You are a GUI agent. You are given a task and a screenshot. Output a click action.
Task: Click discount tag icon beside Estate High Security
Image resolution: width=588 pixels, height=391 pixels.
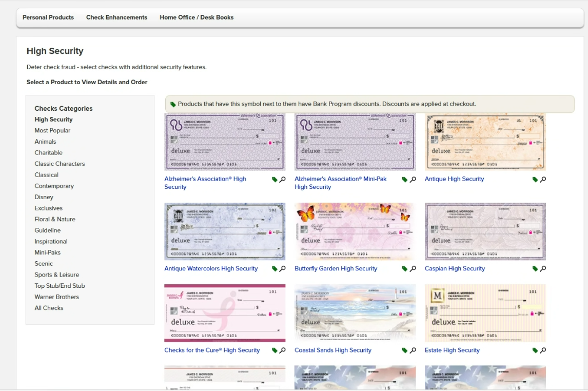(x=535, y=350)
